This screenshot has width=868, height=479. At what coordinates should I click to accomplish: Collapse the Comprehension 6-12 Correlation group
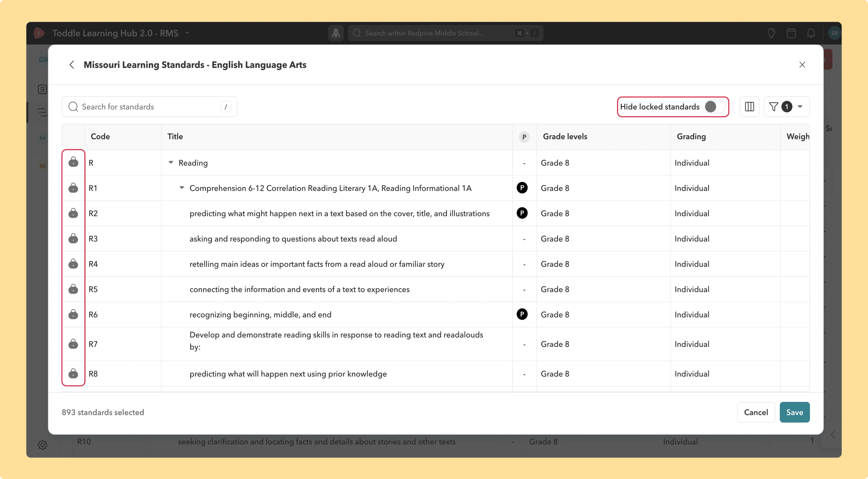(182, 188)
